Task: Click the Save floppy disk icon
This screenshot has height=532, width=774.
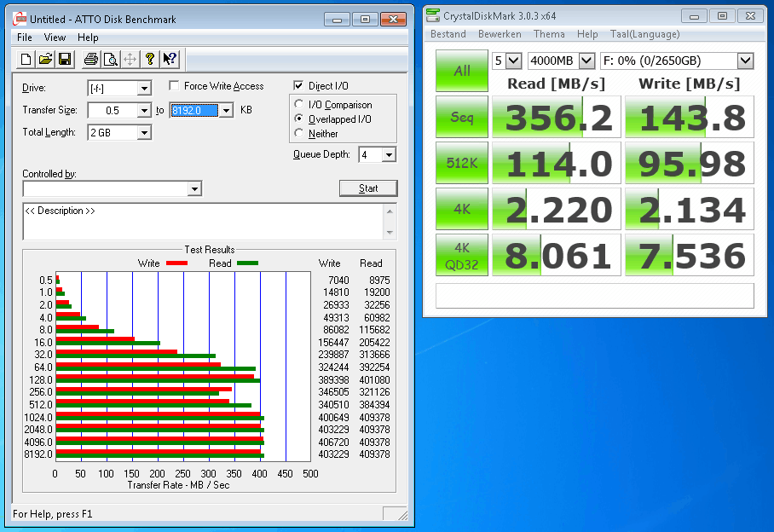Action: tap(64, 59)
